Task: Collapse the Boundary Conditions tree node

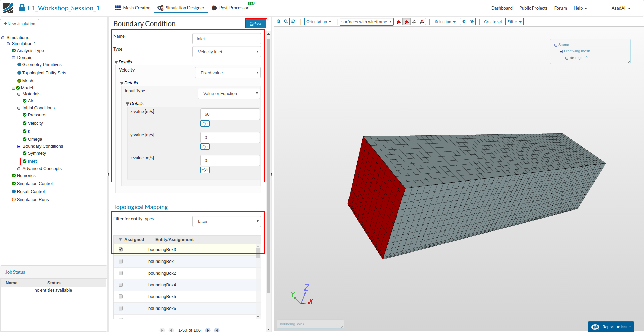Action: click(x=19, y=146)
